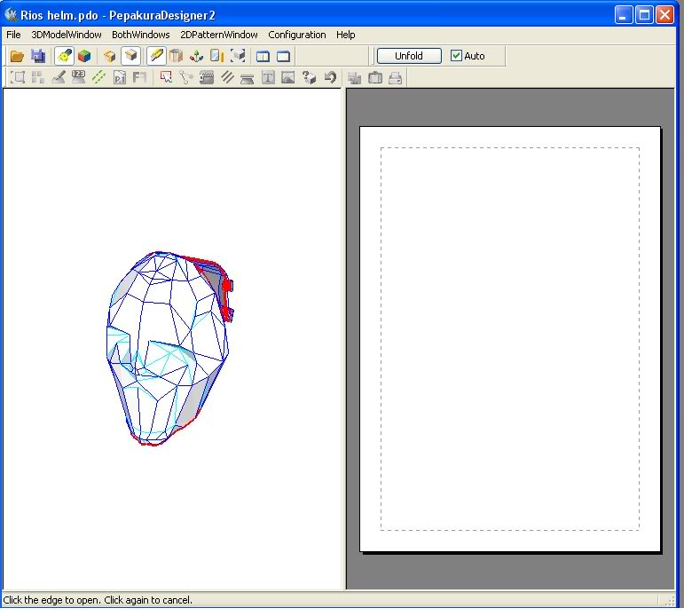Click the green dashed fold lines icon
The height and width of the screenshot is (616, 684).
[x=99, y=78]
